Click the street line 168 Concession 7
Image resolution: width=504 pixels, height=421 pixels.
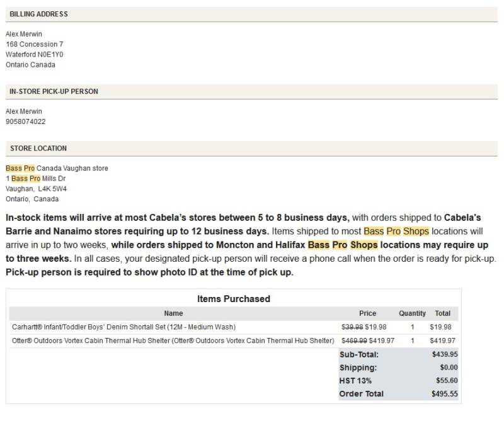coord(35,44)
